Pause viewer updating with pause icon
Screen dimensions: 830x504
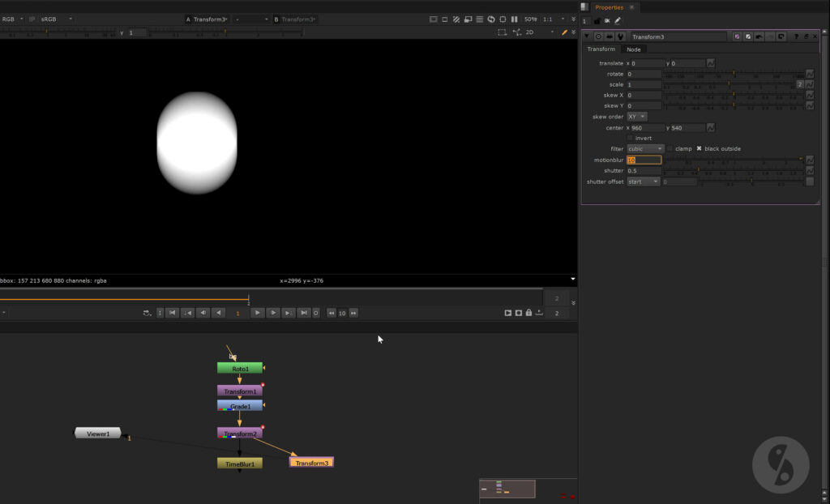515,19
